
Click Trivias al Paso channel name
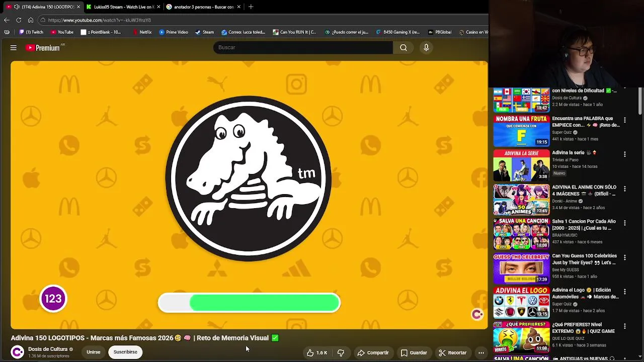(x=565, y=160)
